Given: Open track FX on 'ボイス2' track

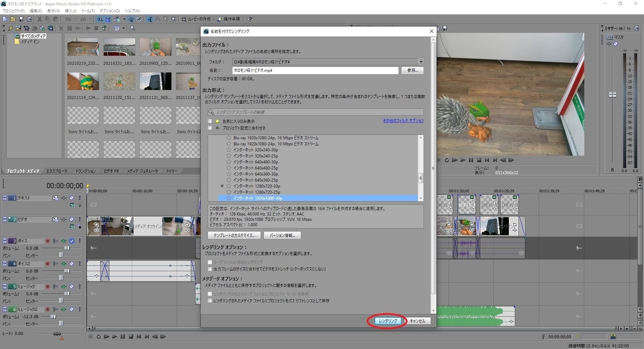Looking at the screenshot, I should coord(63,264).
